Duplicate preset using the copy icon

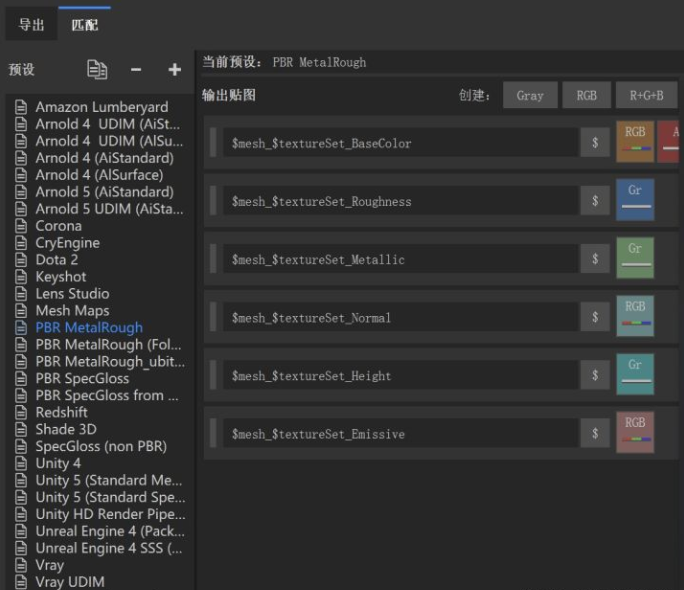pyautogui.click(x=97, y=70)
